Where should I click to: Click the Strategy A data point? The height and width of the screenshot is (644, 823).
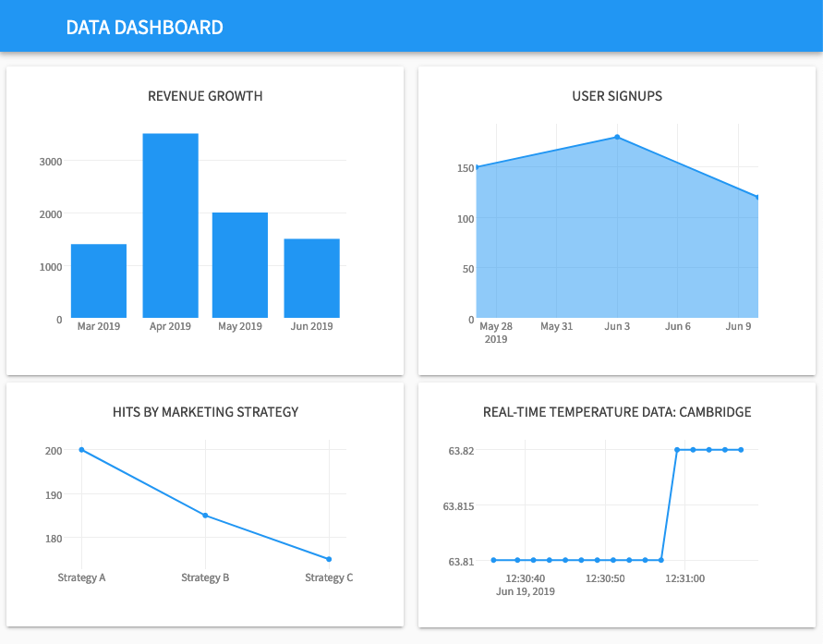(81, 451)
